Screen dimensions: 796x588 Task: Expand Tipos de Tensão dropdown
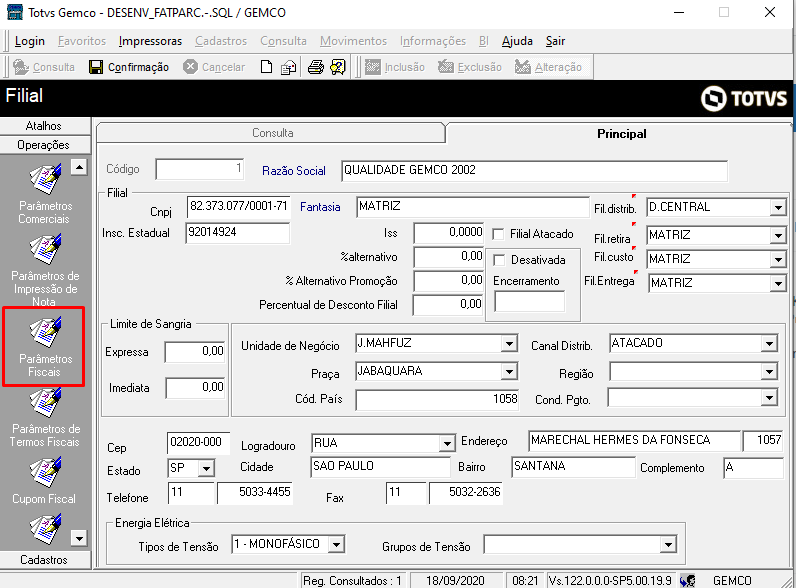[x=336, y=545]
